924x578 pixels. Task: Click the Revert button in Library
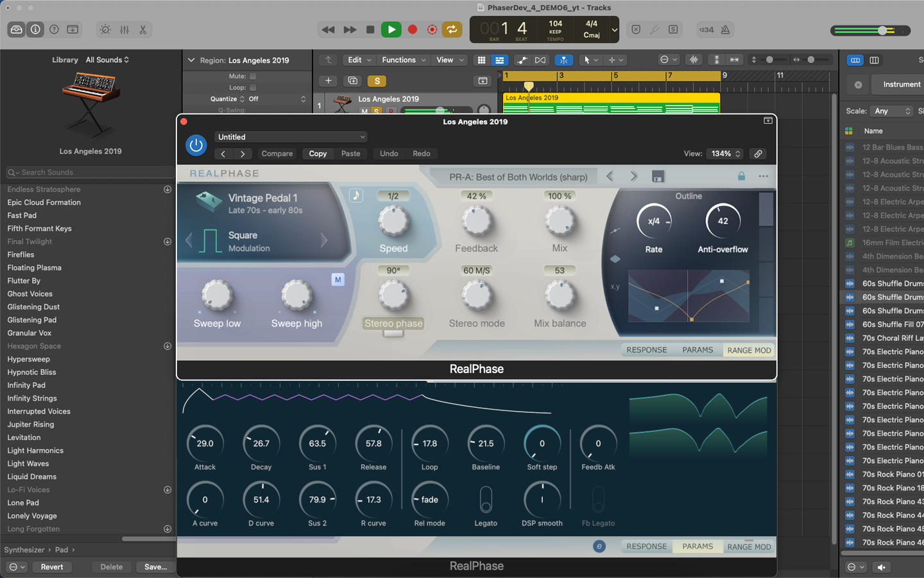pyautogui.click(x=52, y=567)
